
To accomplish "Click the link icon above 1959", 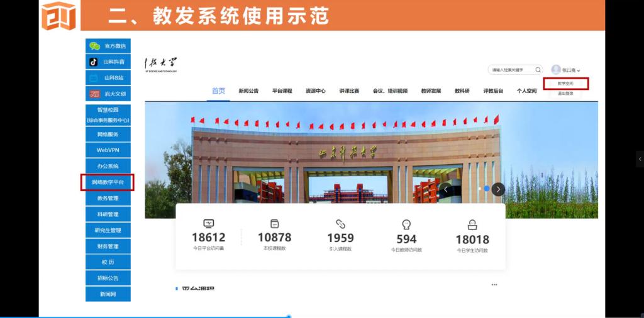I will 340,224.
